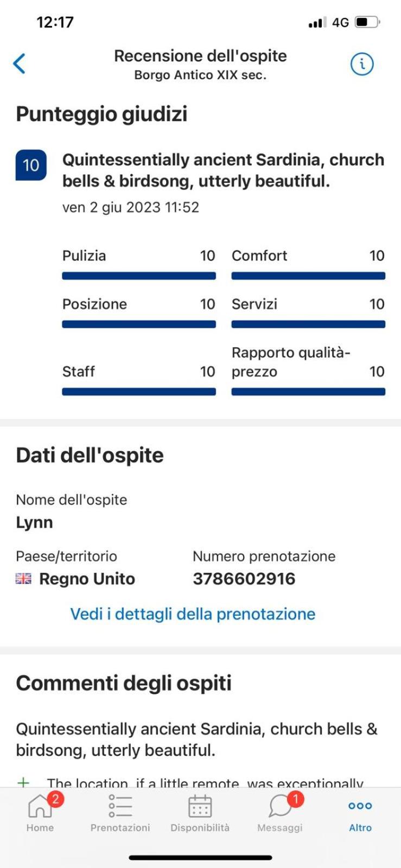Tap the Rapporto qualità-prezzo score bar
The image size is (401, 868).
tap(308, 392)
